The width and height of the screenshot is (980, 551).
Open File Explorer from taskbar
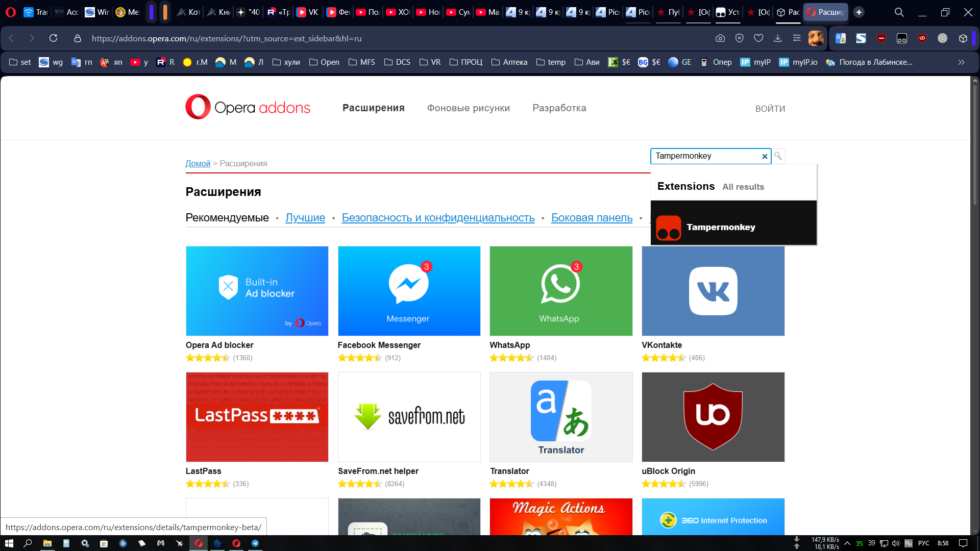tap(47, 543)
